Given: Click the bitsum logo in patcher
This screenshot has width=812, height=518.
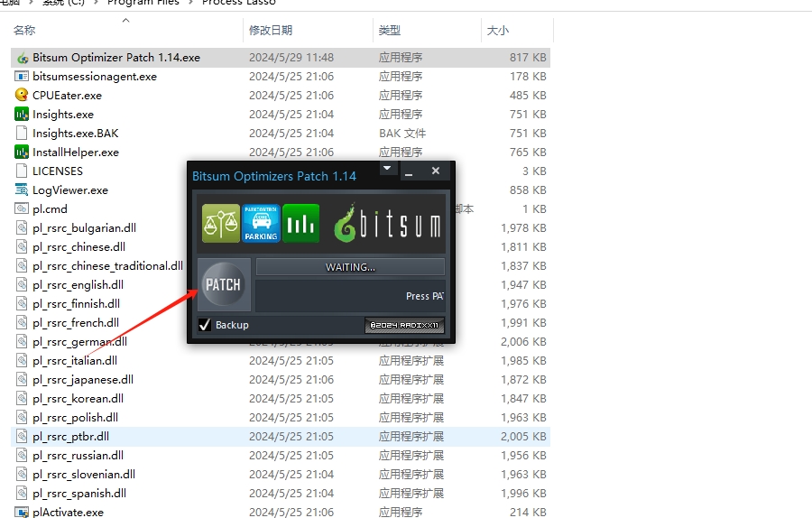Looking at the screenshot, I should [x=387, y=223].
